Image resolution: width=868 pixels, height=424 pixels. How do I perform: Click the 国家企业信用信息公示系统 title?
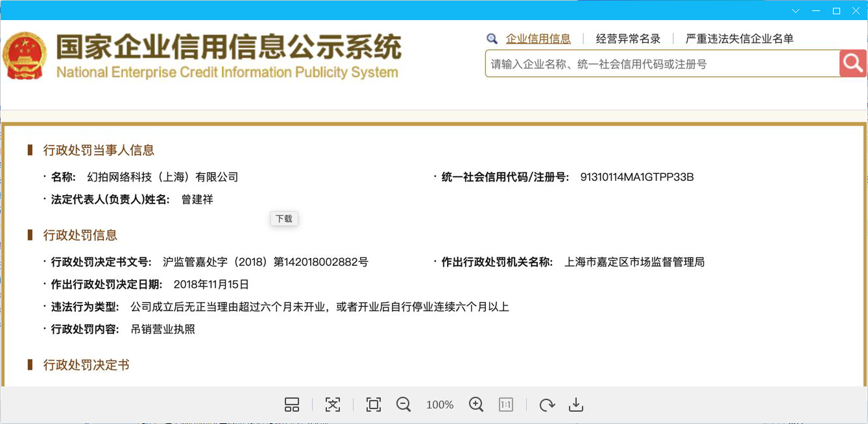click(228, 47)
